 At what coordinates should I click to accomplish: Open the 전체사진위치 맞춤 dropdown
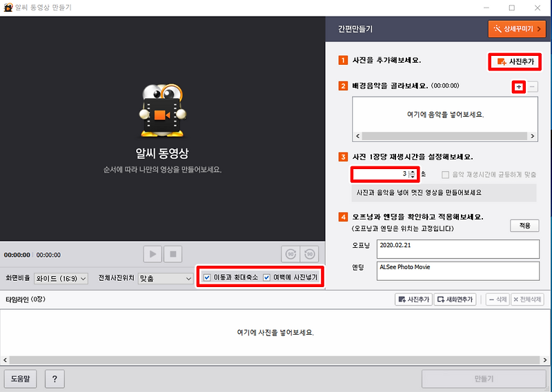coord(166,279)
